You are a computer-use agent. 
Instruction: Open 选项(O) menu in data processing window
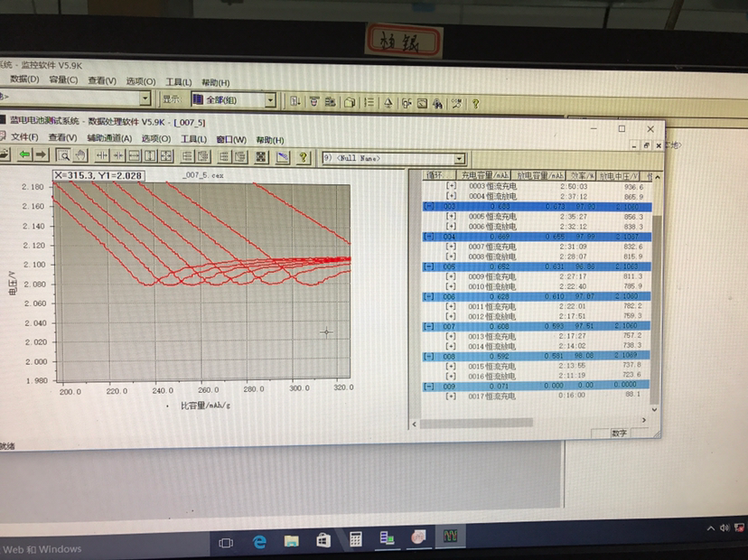(156, 138)
